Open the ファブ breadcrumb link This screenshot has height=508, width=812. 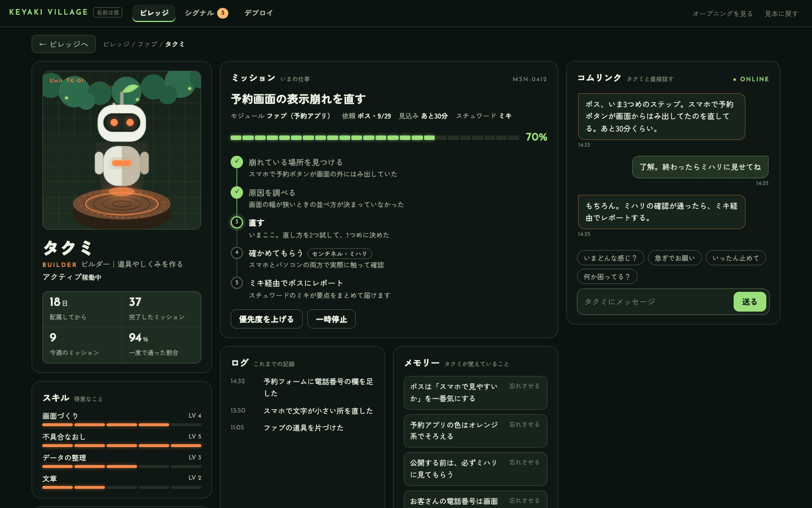[148, 44]
